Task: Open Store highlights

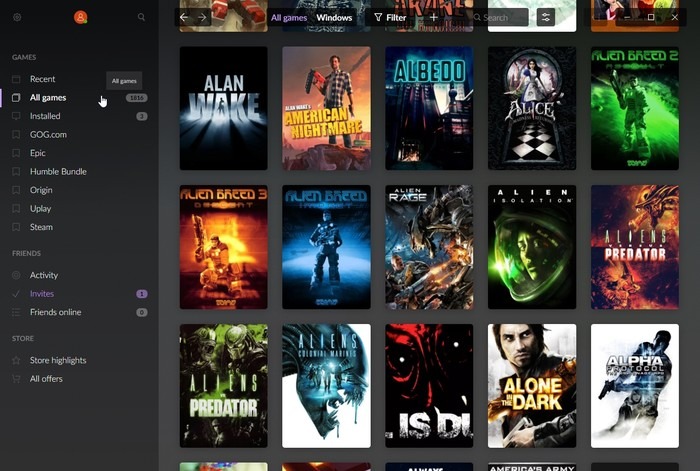Action: pos(58,360)
